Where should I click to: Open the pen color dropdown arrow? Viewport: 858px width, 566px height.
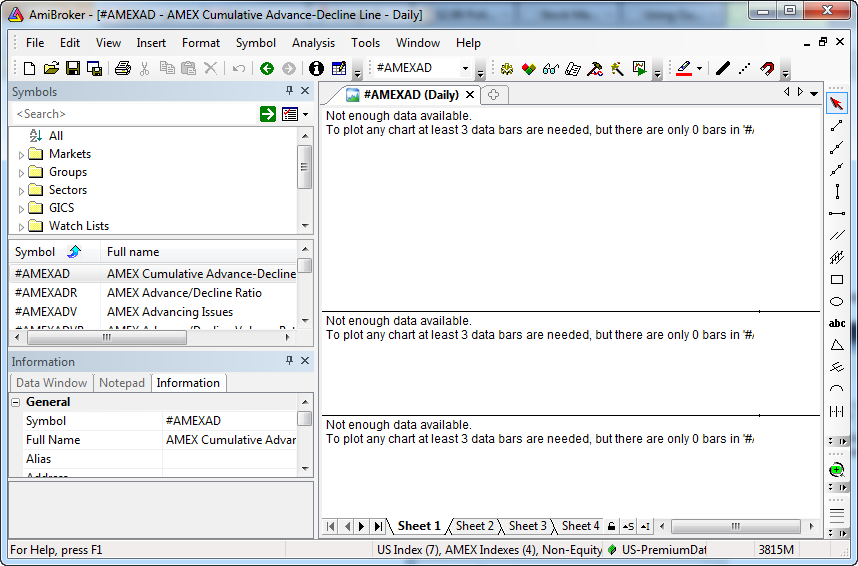point(699,68)
